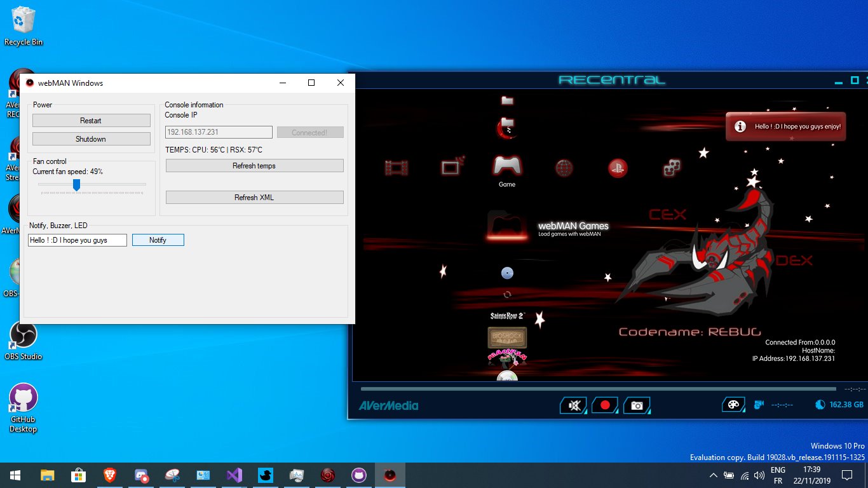
Task: Click the BioShock thumbnail in PS3 preview
Action: 507,337
